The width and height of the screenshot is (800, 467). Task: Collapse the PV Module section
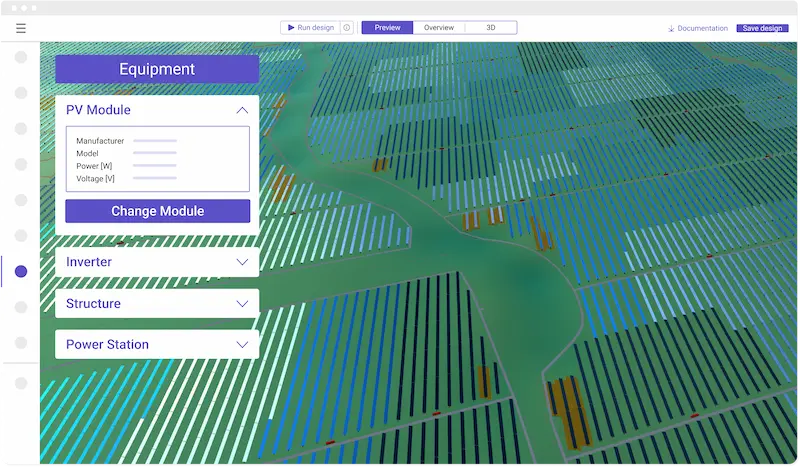point(242,110)
